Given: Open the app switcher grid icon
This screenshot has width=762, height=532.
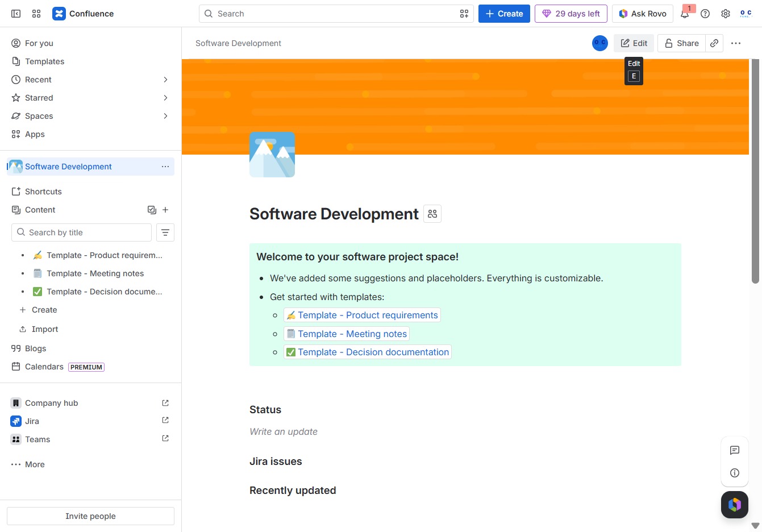Looking at the screenshot, I should [36, 14].
